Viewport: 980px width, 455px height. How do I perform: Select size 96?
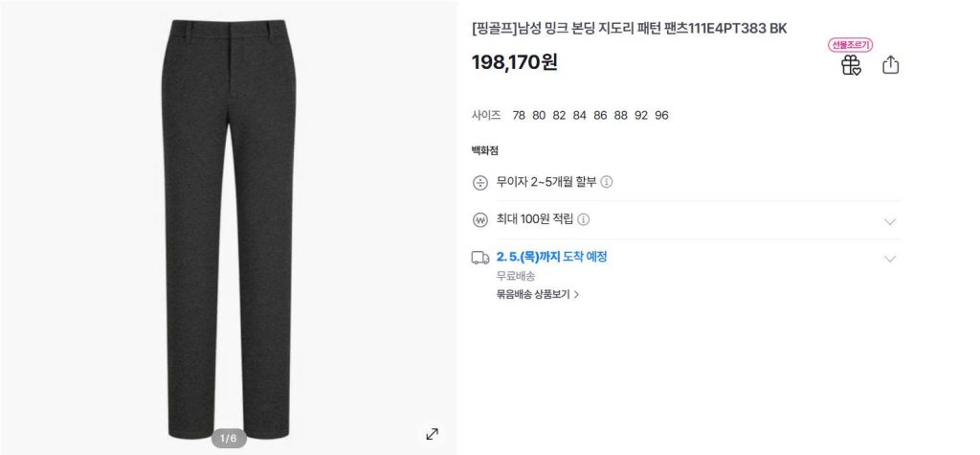661,115
